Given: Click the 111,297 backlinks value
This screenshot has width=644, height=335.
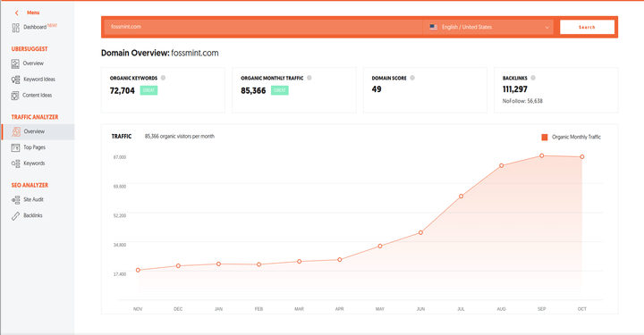Looking at the screenshot, I should click(515, 89).
